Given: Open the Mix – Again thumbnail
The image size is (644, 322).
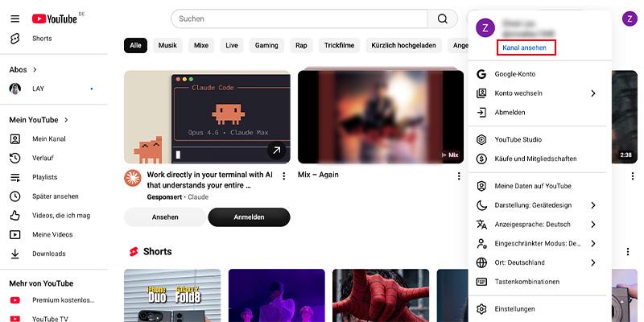Looking at the screenshot, I should pyautogui.click(x=381, y=117).
